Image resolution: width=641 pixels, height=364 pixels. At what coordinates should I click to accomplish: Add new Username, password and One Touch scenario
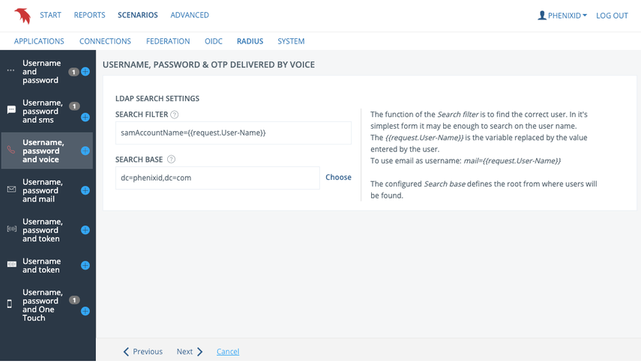point(85,312)
